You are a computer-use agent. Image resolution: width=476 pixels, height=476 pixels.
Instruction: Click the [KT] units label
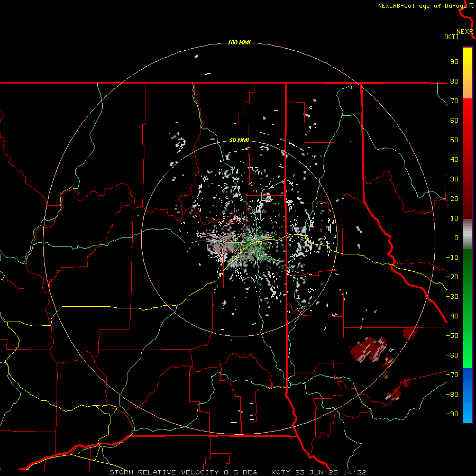451,36
